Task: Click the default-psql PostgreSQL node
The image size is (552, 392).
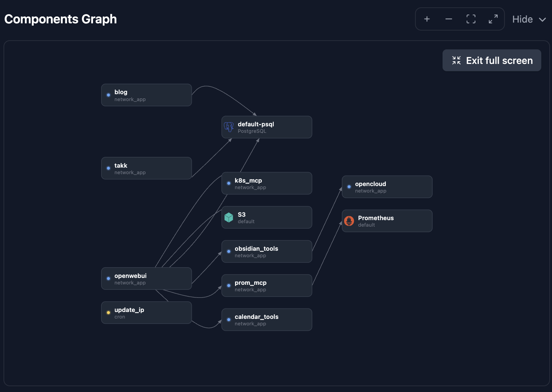Action: point(267,127)
